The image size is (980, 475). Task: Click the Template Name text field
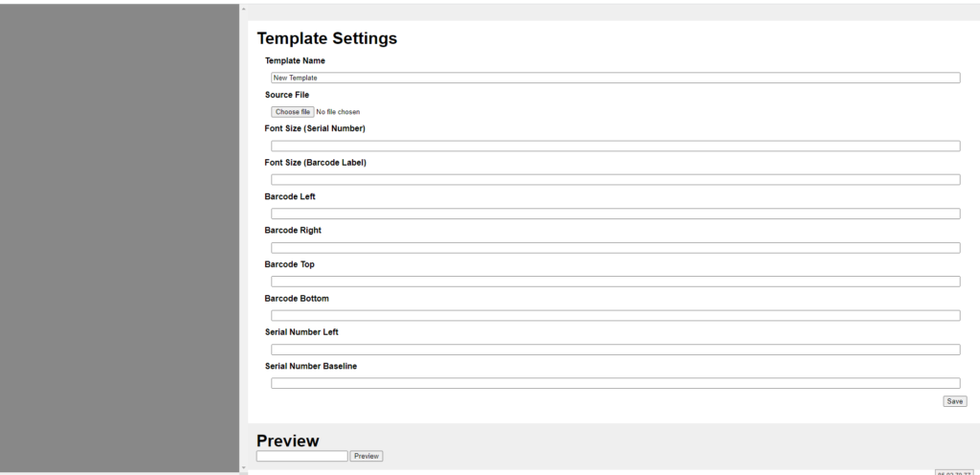[614, 78]
